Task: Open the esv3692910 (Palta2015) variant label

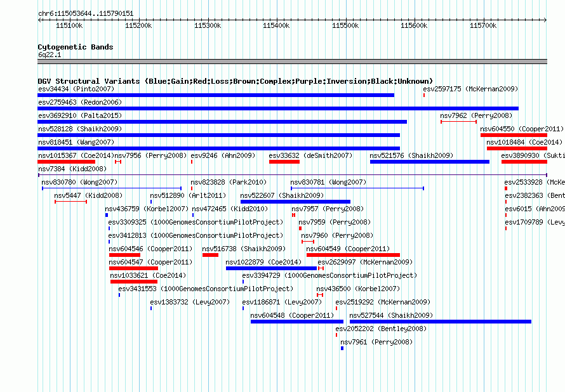Action: click(x=80, y=115)
